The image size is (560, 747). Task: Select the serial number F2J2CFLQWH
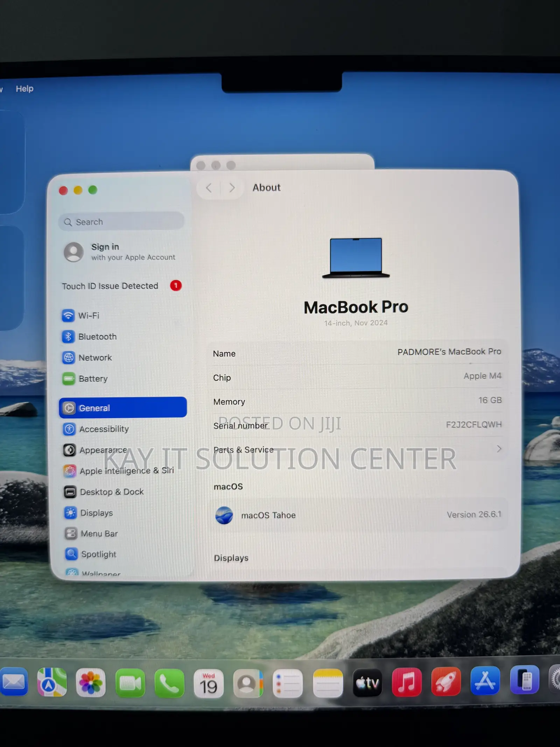click(x=474, y=424)
